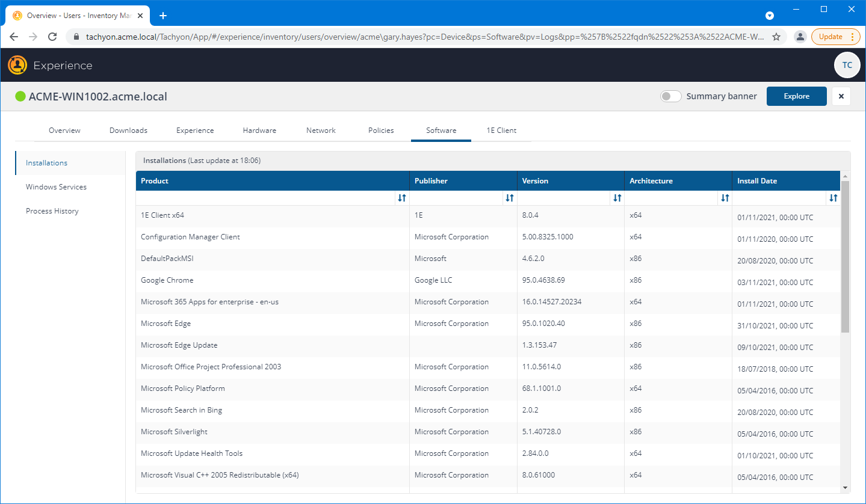Select the Microsoft Edge Update row
The height and width of the screenshot is (504, 866).
(488, 346)
